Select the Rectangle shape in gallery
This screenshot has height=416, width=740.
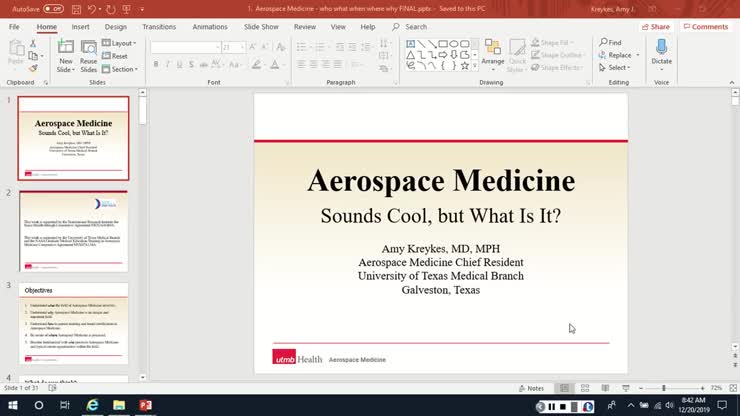[x=443, y=44]
